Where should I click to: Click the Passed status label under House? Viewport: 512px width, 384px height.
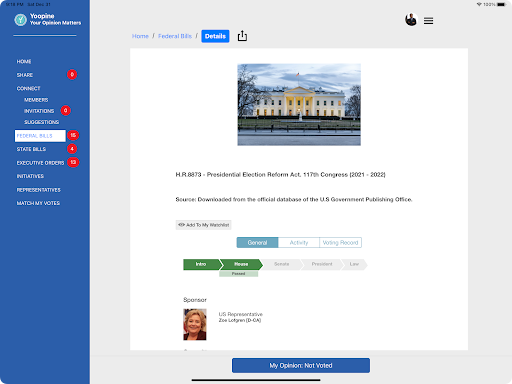coord(238,274)
